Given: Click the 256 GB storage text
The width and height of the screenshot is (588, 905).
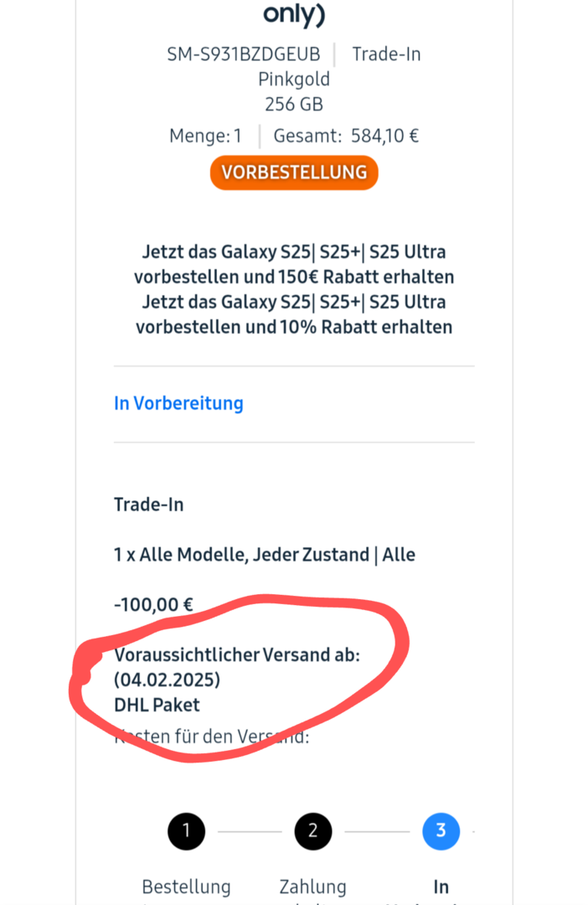Looking at the screenshot, I should tap(294, 105).
